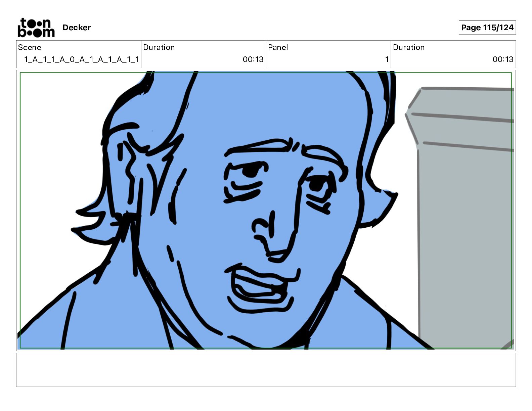Click the Page 115/124 indicator box
This screenshot has height=411, width=532.
click(487, 28)
